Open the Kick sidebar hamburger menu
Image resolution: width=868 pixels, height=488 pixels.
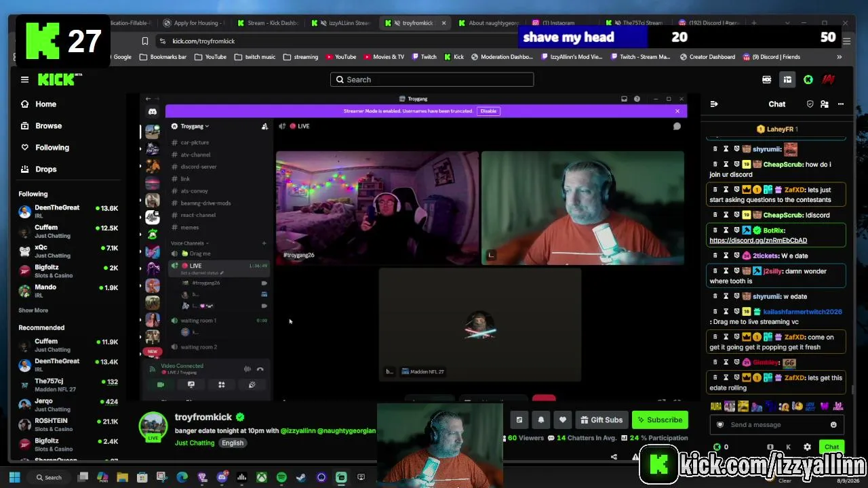click(24, 79)
